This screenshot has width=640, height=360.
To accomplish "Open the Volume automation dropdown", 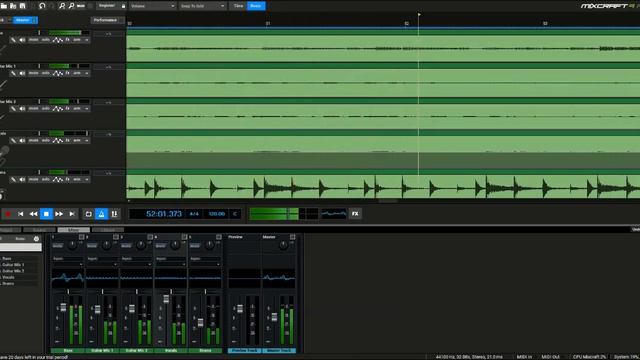I will [x=152, y=6].
